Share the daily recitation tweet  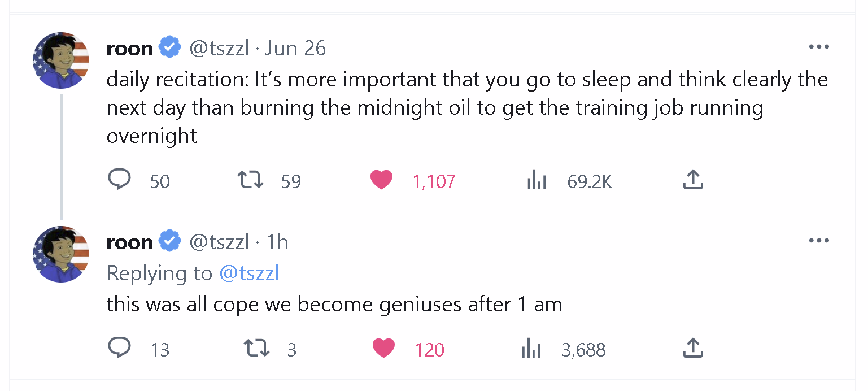(693, 180)
